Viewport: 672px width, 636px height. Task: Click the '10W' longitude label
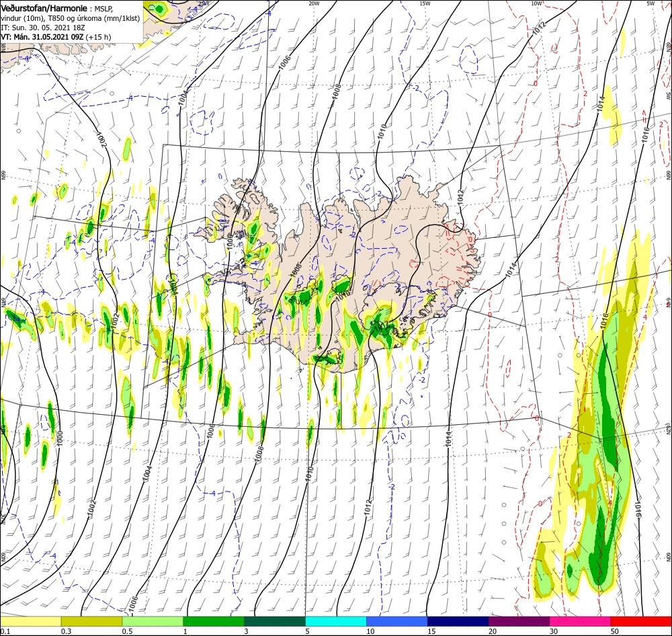tap(536, 3)
